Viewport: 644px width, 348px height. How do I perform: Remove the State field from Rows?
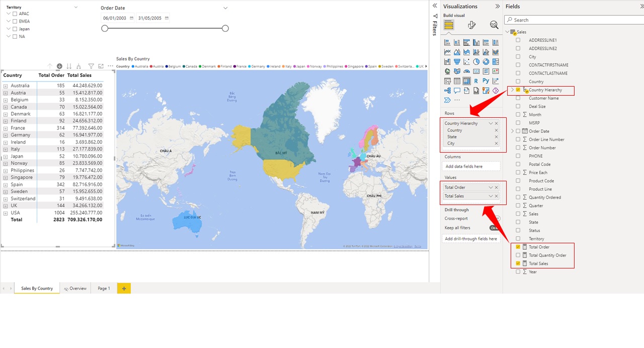(496, 136)
